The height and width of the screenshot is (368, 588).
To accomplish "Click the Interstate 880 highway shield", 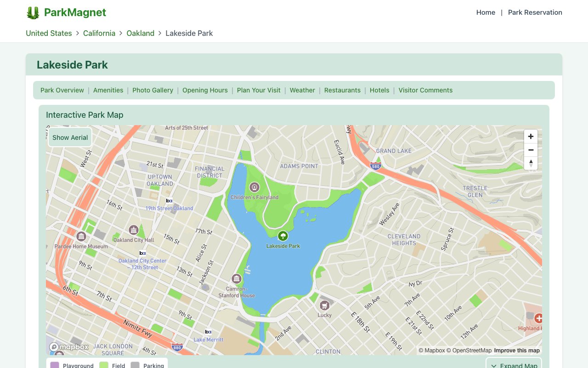I will pos(177,347).
